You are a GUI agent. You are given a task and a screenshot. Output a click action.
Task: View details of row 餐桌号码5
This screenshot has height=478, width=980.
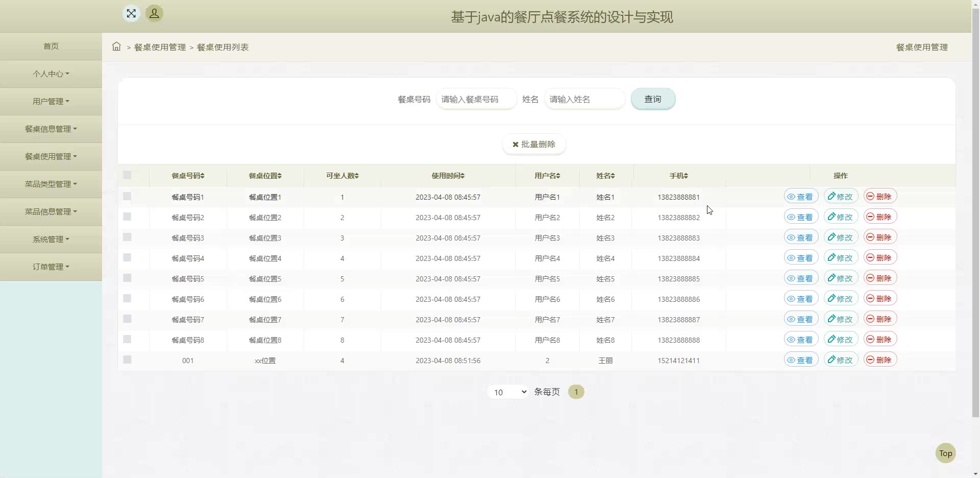801,278
